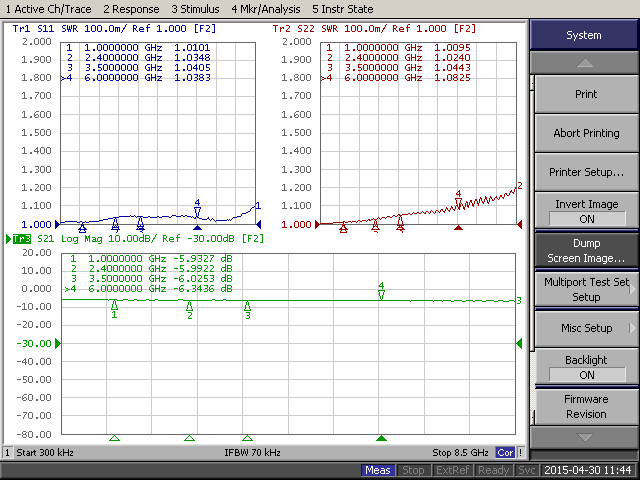640x480 pixels.
Task: Click S21 marker 1 bottom axis triangle
Action: click(114, 438)
